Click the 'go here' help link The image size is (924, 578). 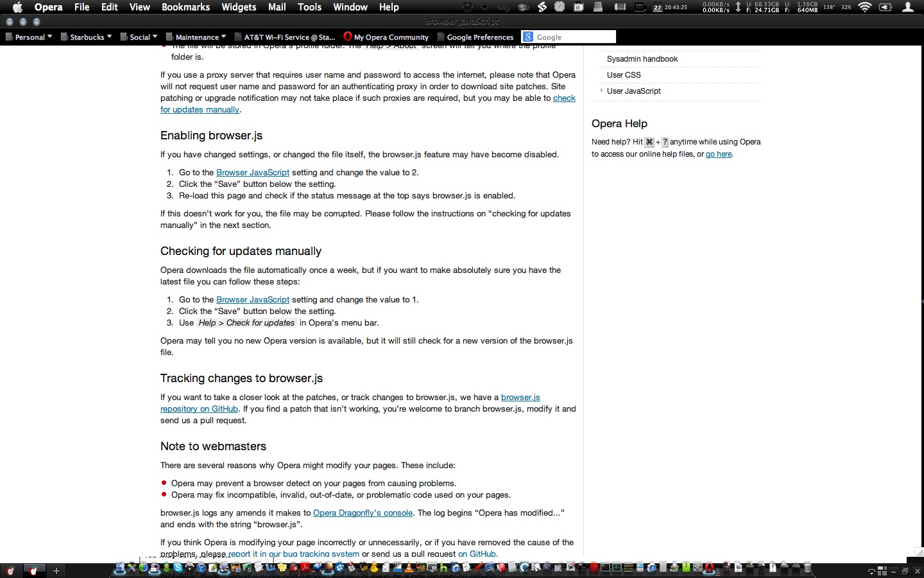tap(719, 154)
